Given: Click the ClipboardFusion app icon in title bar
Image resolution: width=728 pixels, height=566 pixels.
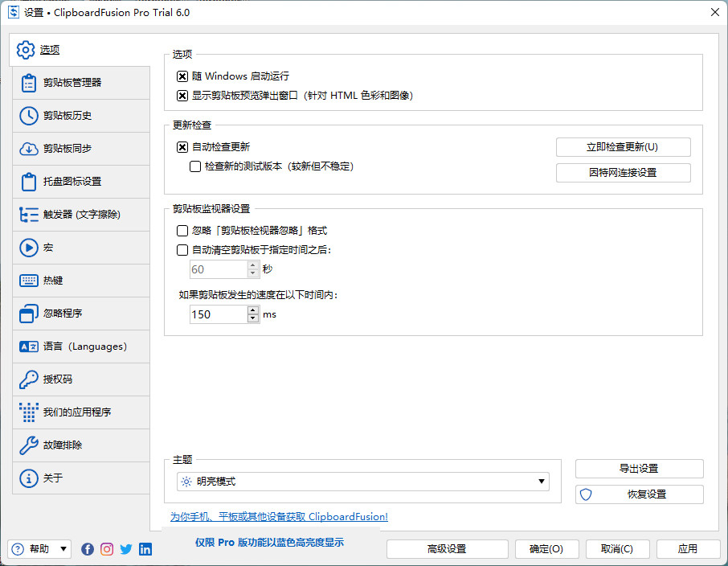Looking at the screenshot, I should (x=14, y=12).
